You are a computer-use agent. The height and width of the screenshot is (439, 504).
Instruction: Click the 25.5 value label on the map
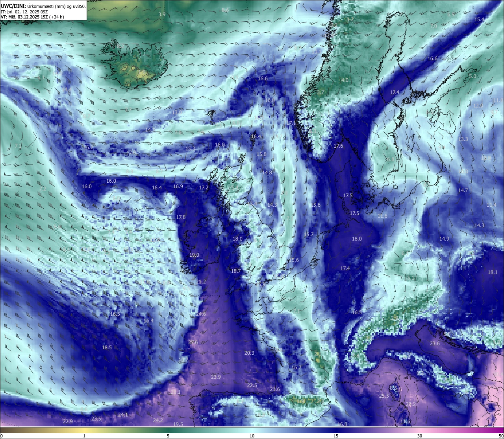384,396
